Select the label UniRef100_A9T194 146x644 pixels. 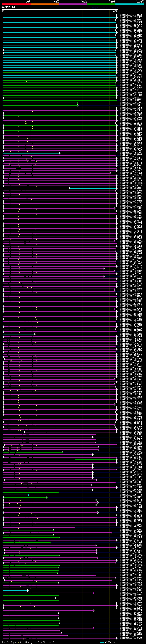(131, 93)
